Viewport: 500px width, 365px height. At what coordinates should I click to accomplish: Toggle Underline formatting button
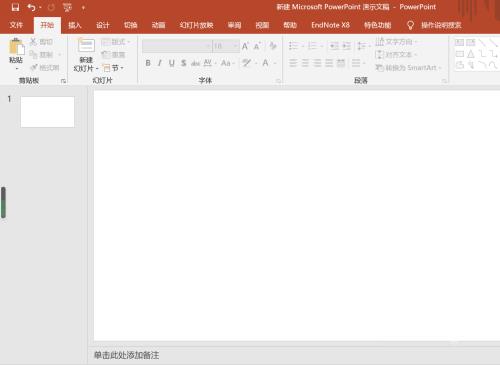click(x=171, y=63)
